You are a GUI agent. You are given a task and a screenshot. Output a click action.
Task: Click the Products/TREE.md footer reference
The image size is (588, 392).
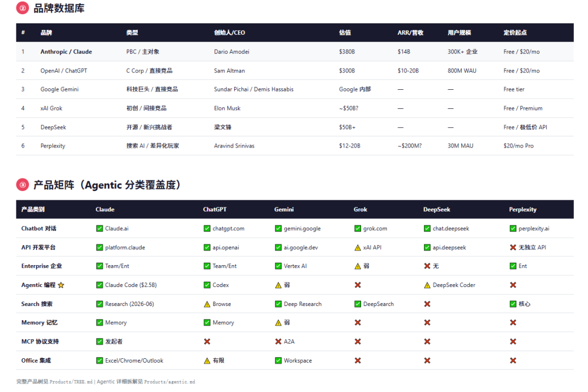[x=71, y=382]
